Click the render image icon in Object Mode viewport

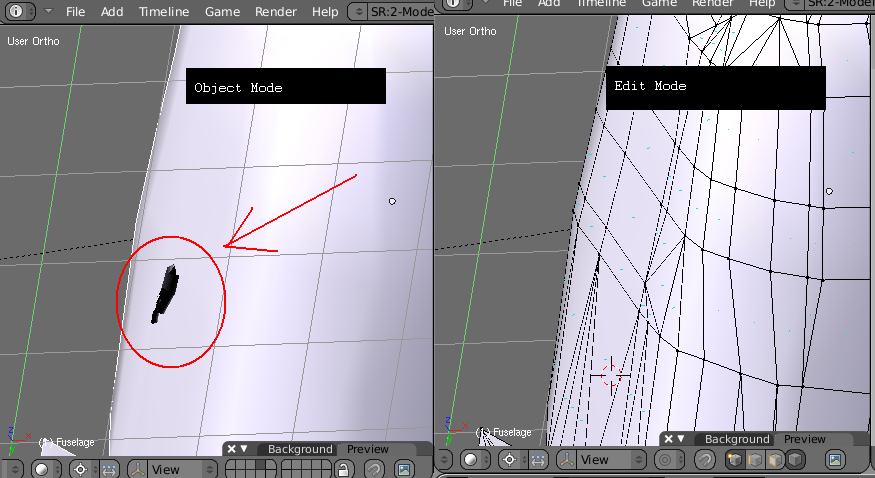[405, 470]
